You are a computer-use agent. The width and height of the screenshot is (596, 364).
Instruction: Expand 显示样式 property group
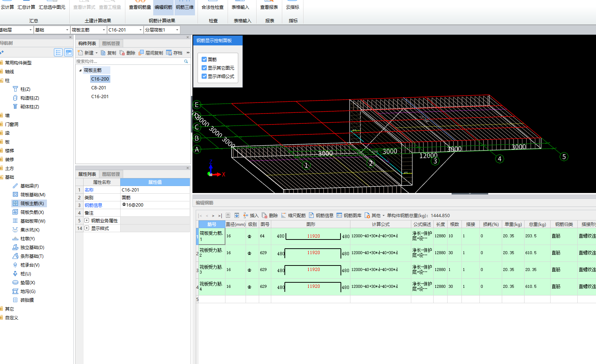click(x=87, y=228)
